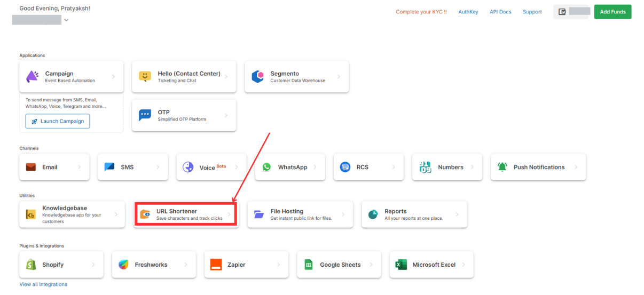The width and height of the screenshot is (644, 295).
Task: Click the Knowledgebase kb icon
Action: [31, 214]
